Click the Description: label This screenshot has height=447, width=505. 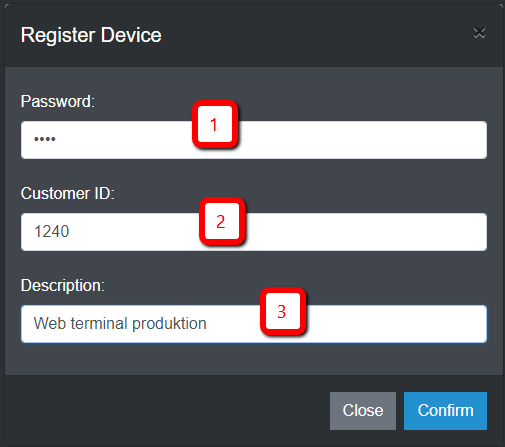pyautogui.click(x=63, y=286)
